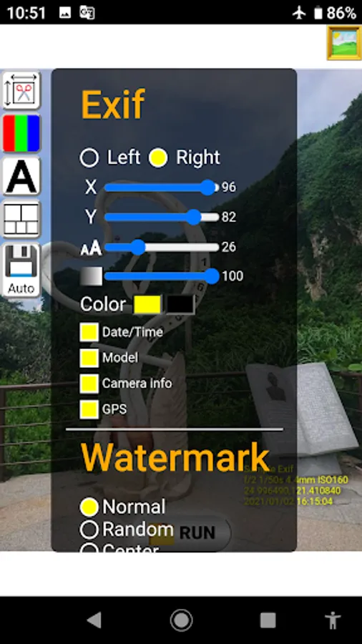Image resolution: width=362 pixels, height=644 pixels.
Task: Open the gallery picture icon at top right
Action: coord(344,43)
